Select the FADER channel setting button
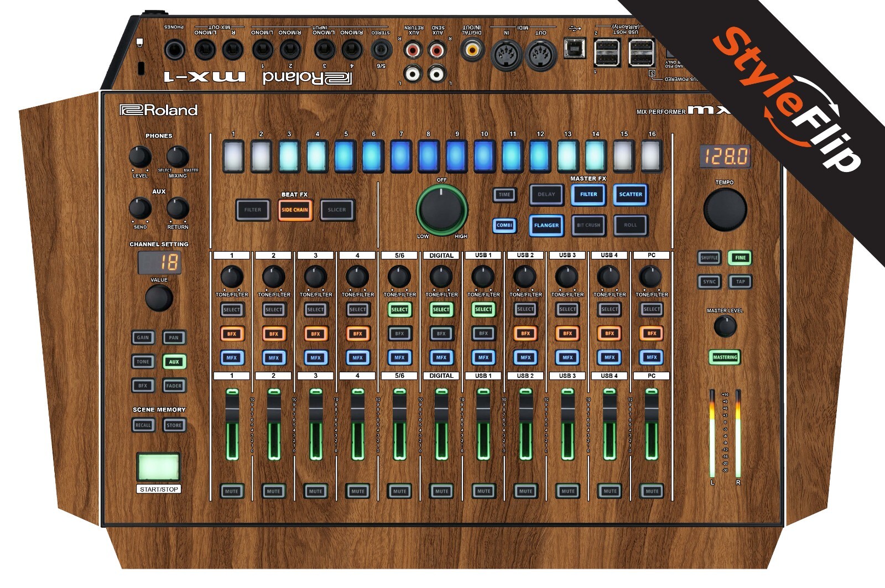 174,386
